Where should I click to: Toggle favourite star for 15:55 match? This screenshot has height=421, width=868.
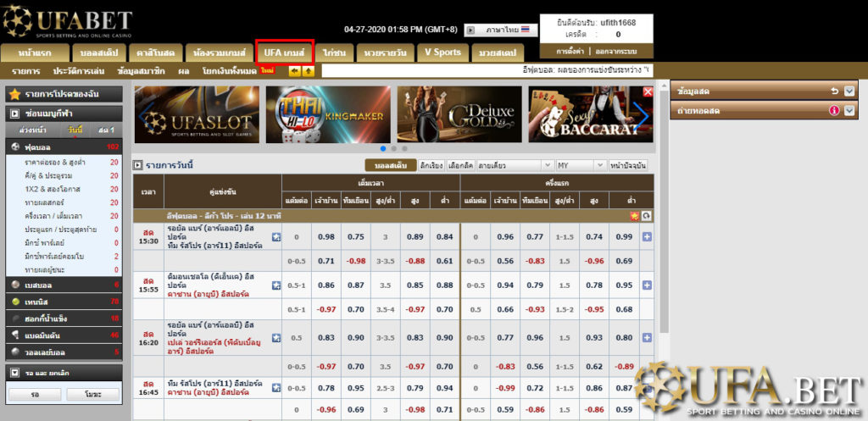click(x=276, y=285)
